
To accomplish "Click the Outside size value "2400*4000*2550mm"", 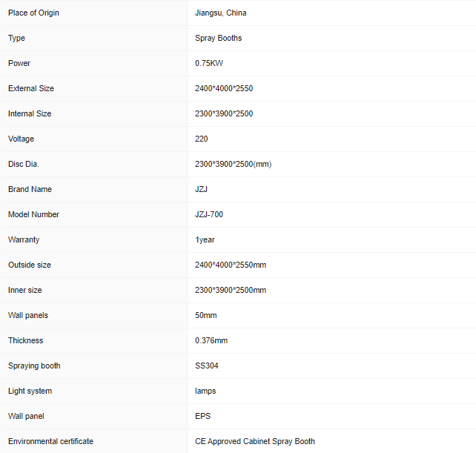I will tap(231, 265).
